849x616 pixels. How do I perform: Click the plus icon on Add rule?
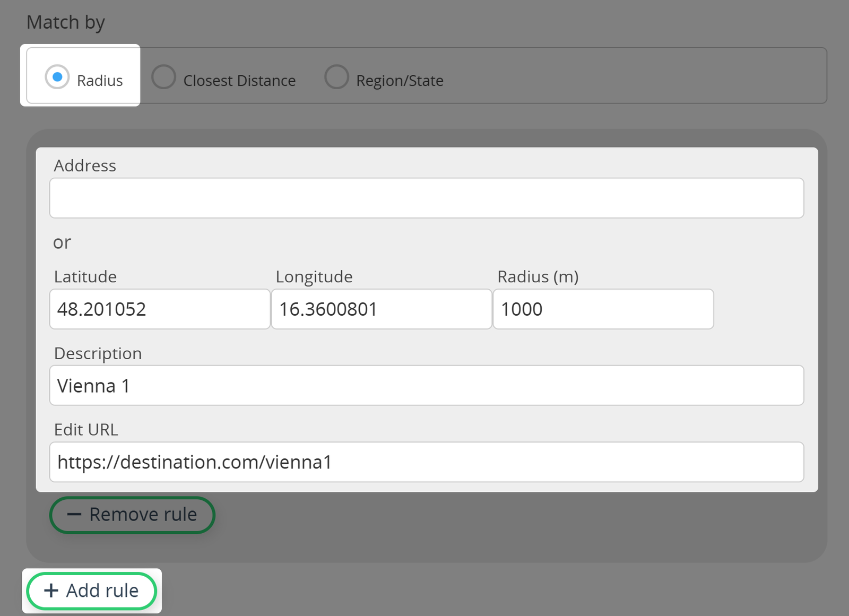51,591
